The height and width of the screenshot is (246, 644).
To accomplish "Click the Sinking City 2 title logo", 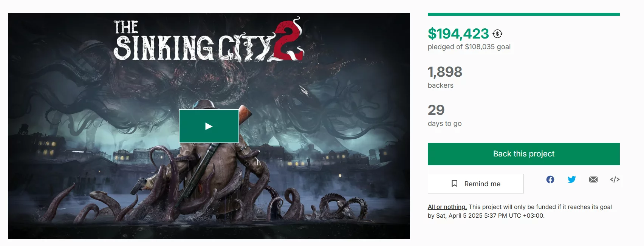I will (209, 40).
